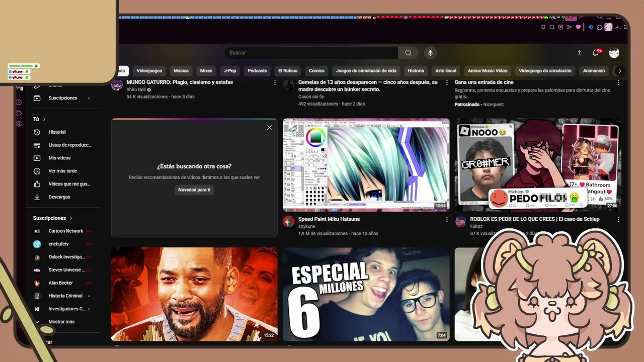The width and height of the screenshot is (644, 362).
Task: Click Fulutz channel avatar beside Roblox video
Action: (x=460, y=222)
